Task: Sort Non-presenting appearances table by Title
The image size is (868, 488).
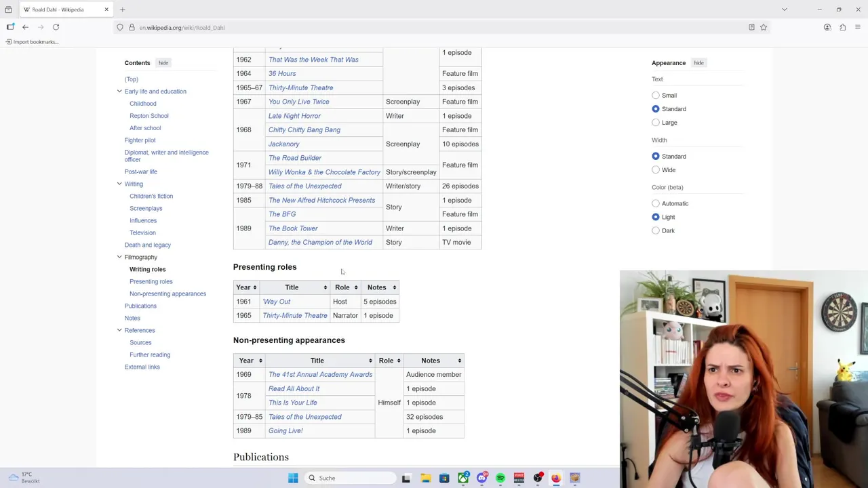Action: click(320, 361)
